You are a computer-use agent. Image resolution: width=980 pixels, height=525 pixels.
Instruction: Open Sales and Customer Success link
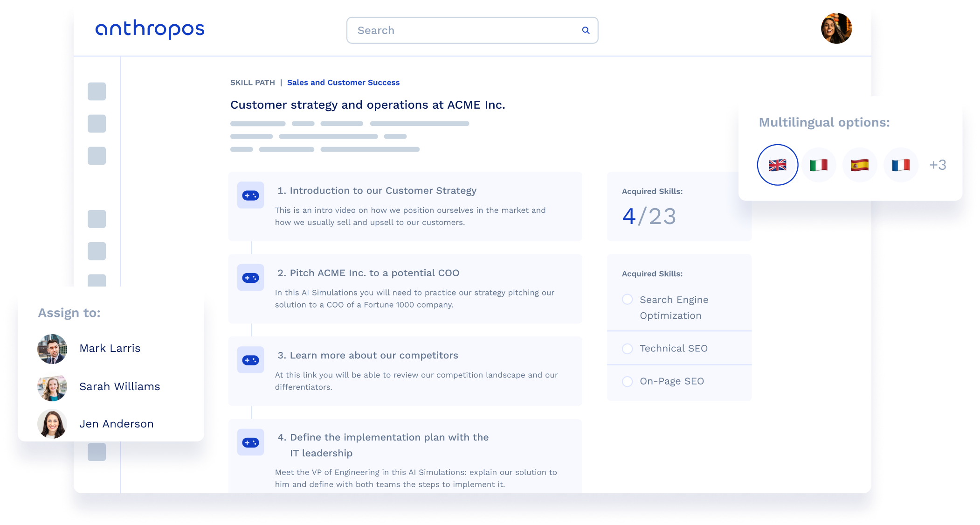343,83
